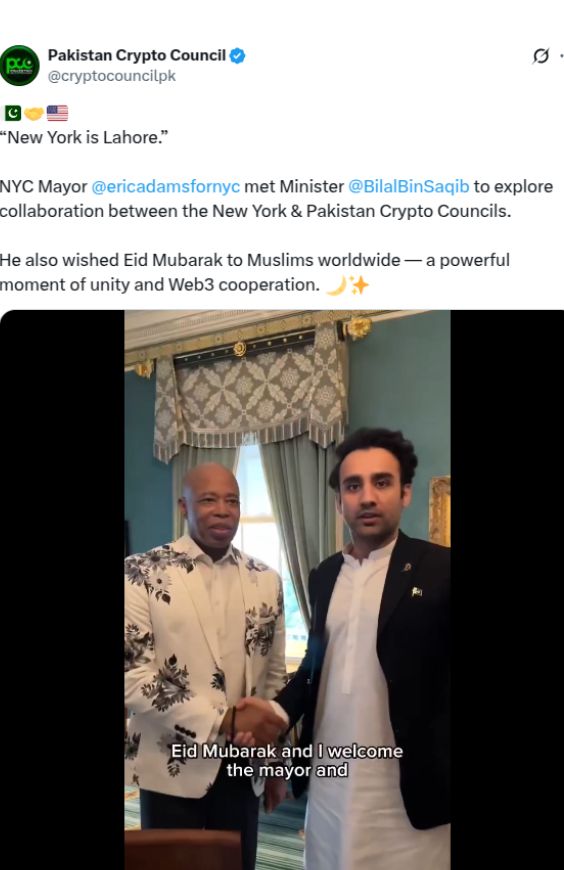This screenshot has height=870, width=564.
Task: Click the crescent moon emoji
Action: coord(336,285)
